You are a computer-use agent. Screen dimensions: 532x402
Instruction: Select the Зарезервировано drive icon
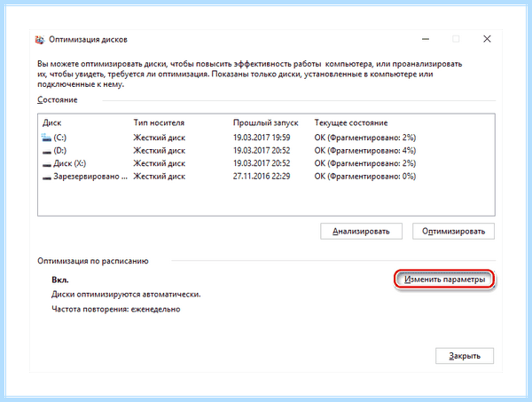(x=46, y=177)
